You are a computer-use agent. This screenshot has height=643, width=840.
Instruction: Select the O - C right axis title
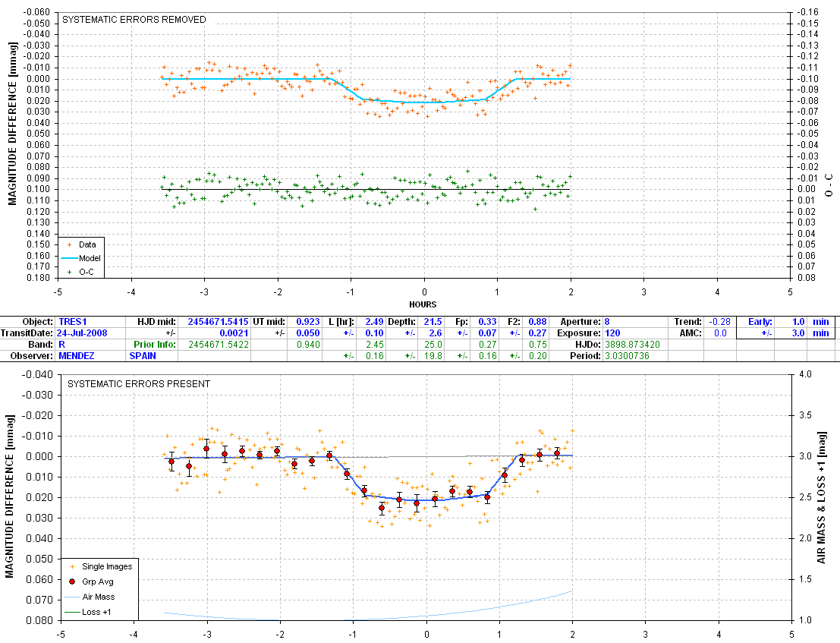pos(829,185)
